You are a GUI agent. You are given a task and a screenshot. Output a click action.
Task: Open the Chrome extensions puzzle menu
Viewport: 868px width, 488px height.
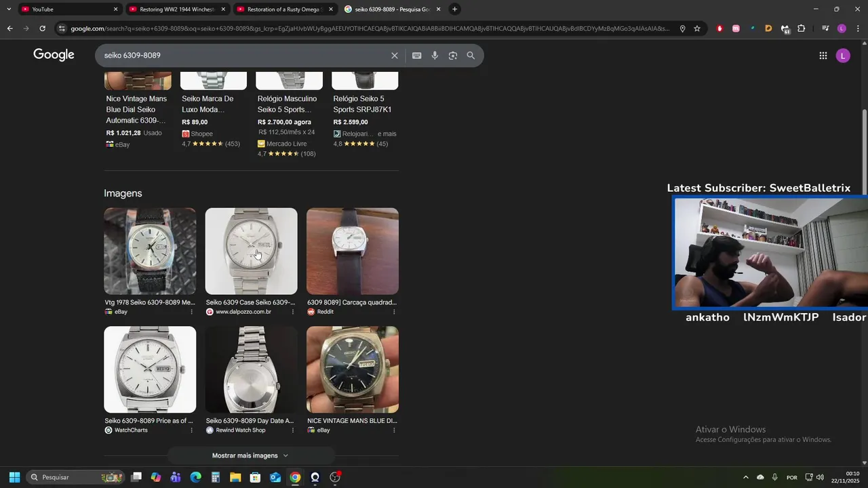coord(801,28)
